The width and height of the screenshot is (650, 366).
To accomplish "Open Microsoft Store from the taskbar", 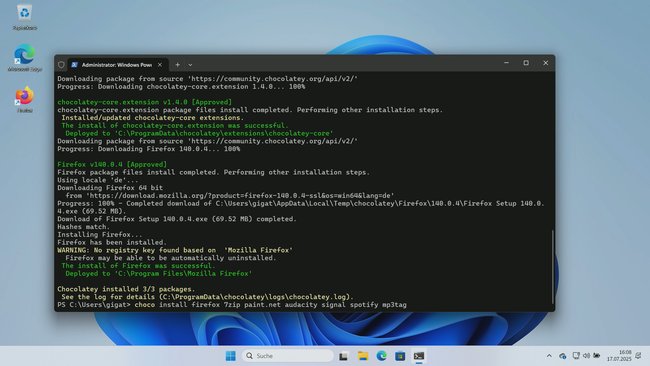I will tap(400, 356).
